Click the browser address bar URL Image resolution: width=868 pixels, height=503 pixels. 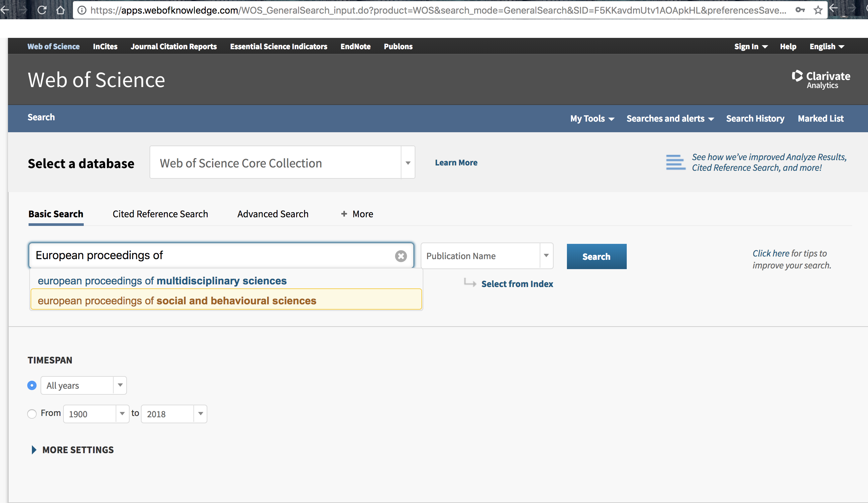438,10
